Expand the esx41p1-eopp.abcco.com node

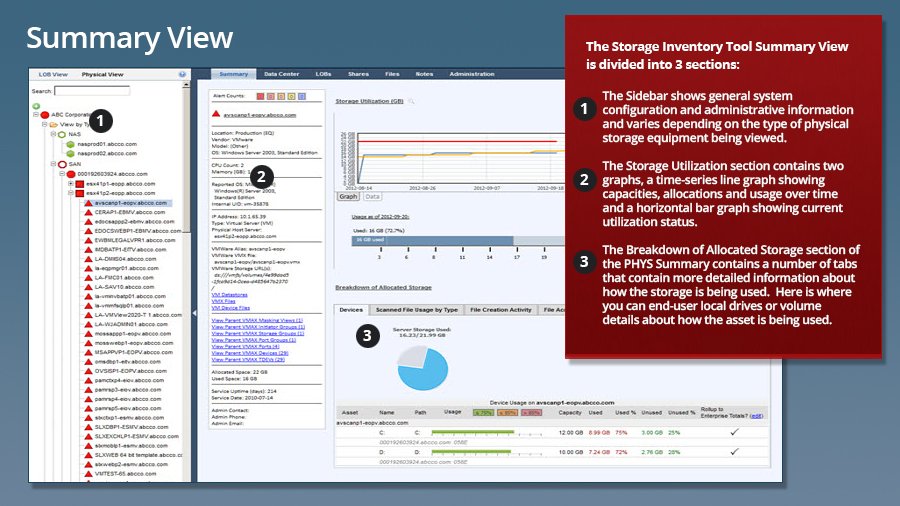[71, 184]
